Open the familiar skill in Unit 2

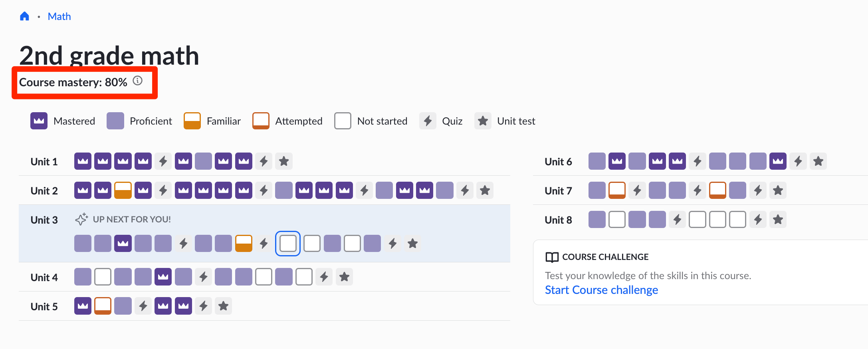point(123,190)
